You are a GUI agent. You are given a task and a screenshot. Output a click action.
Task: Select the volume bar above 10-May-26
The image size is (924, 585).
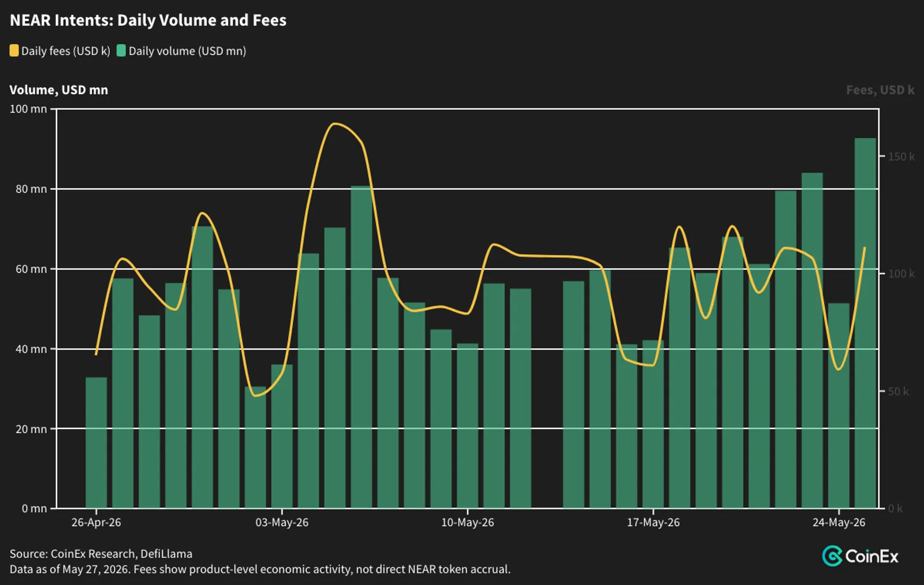pos(468,426)
